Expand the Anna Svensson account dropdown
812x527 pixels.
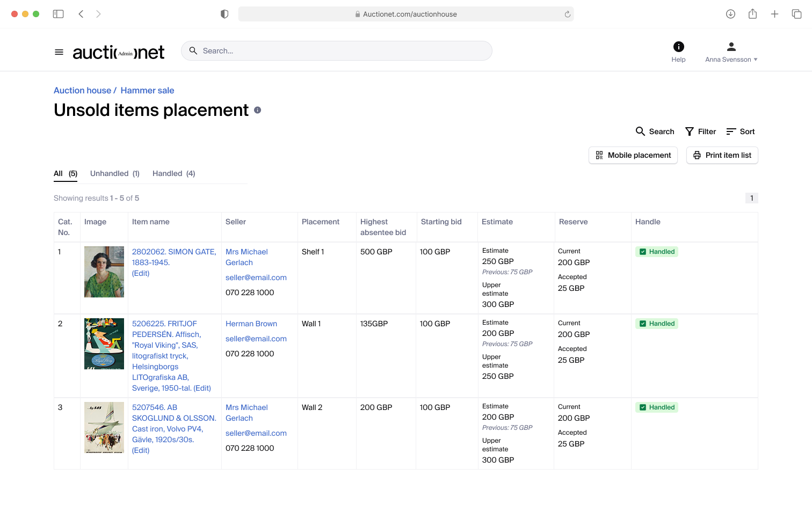pyautogui.click(x=731, y=60)
